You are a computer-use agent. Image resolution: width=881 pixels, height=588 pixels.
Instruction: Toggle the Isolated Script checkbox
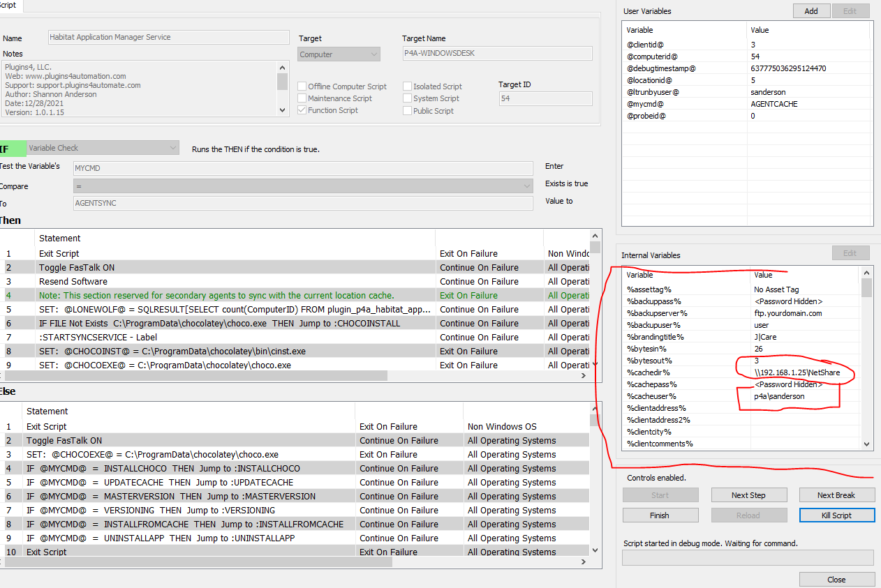[x=407, y=86]
